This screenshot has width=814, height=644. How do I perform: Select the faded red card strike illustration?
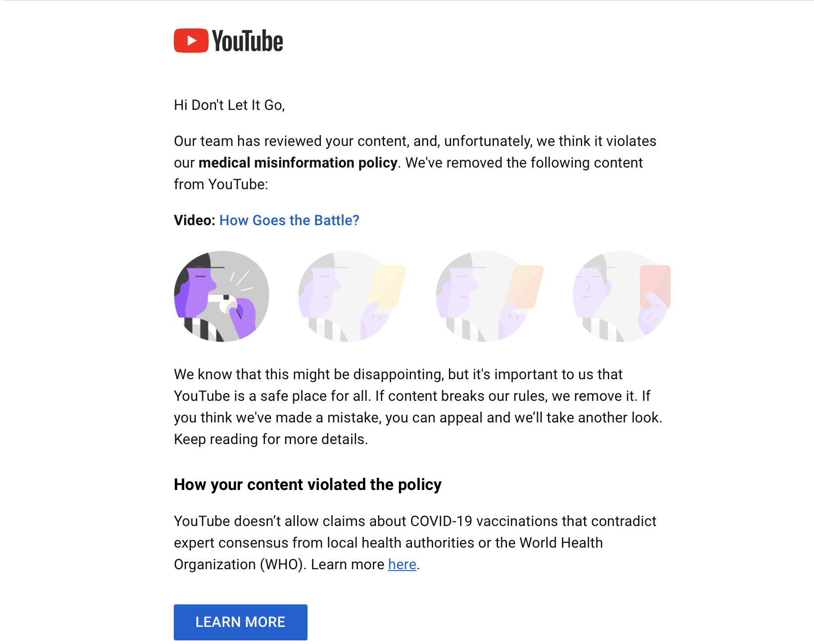click(x=622, y=296)
